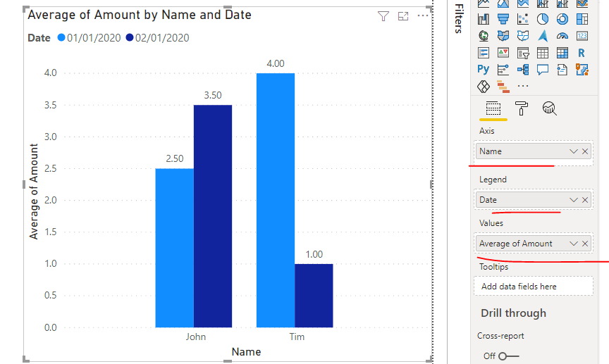Click the 02/01/2020 legend color dot
This screenshot has height=364, width=609.
(x=130, y=37)
